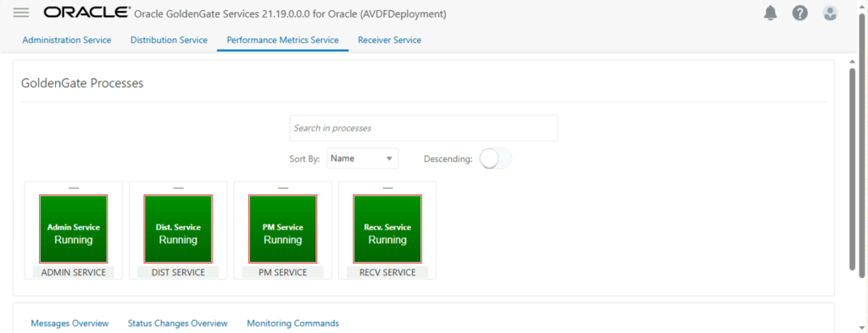
Task: Select the PM Service Running tile
Action: pos(283,229)
